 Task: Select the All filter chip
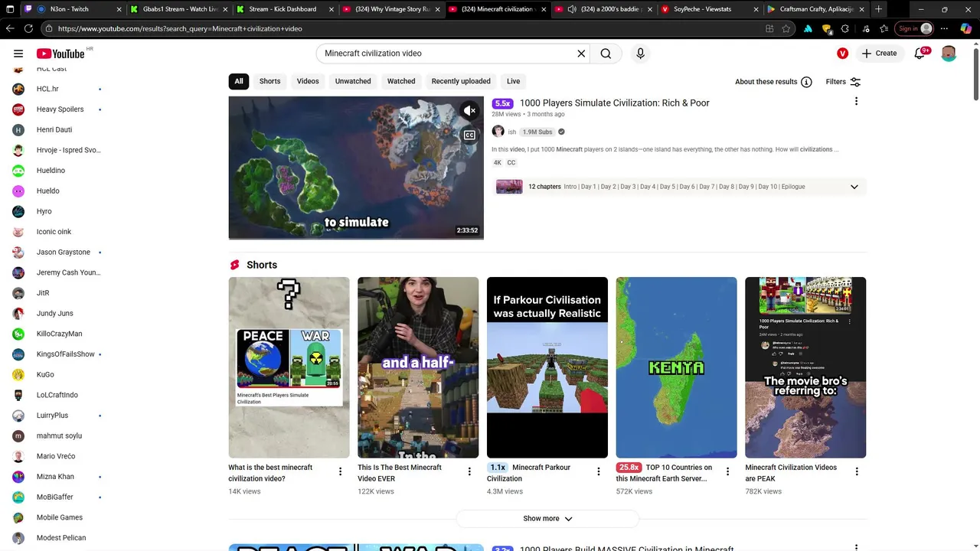point(239,81)
